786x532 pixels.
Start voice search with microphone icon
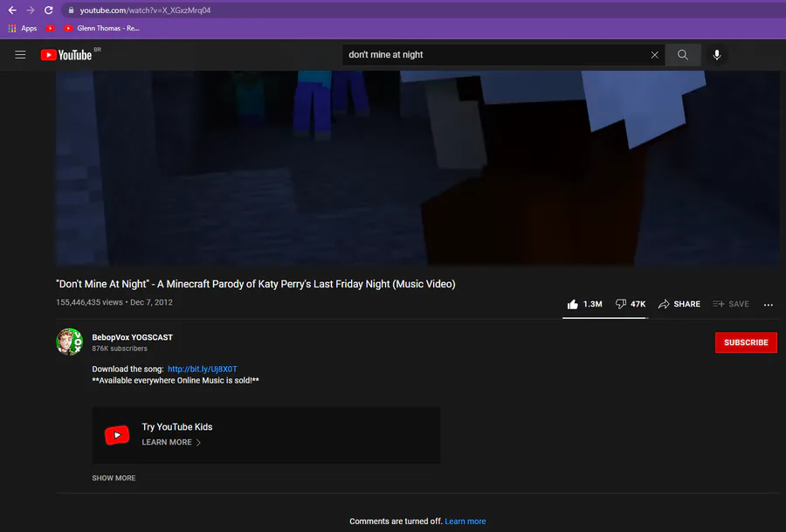[x=717, y=55]
